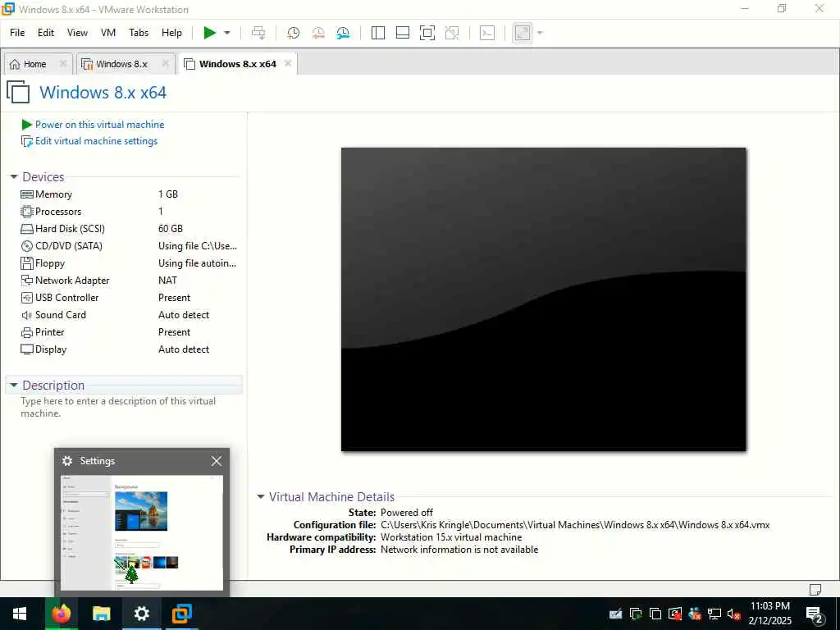Close the Windows 8.x x64 tab

(288, 63)
